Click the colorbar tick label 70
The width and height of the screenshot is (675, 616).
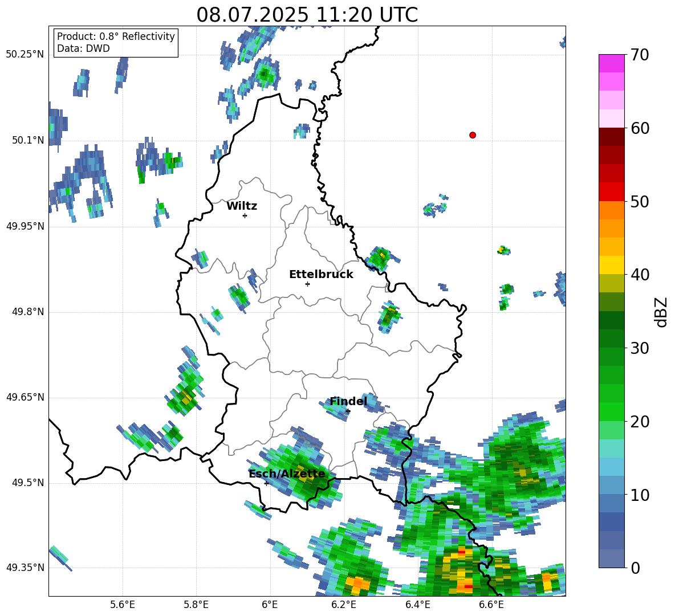point(640,55)
